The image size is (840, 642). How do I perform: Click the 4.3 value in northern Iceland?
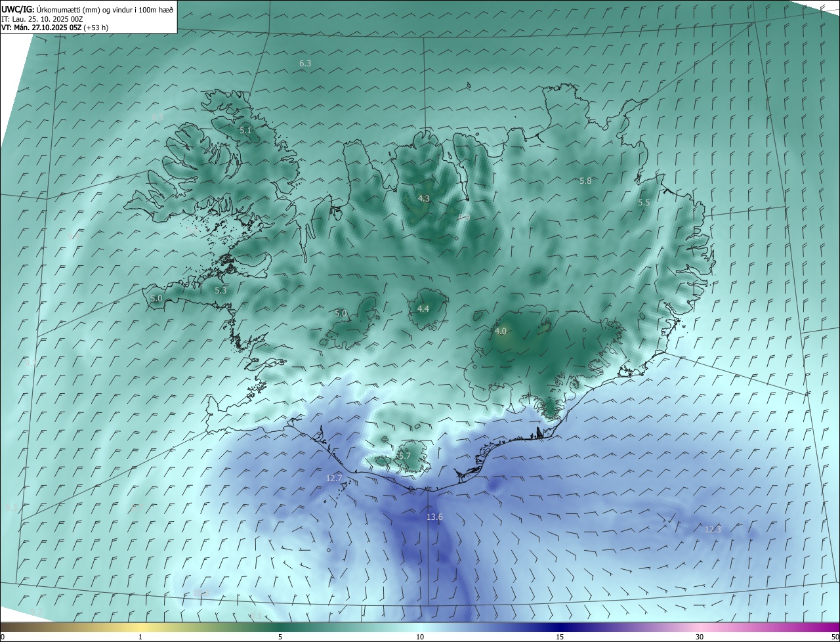point(423,198)
